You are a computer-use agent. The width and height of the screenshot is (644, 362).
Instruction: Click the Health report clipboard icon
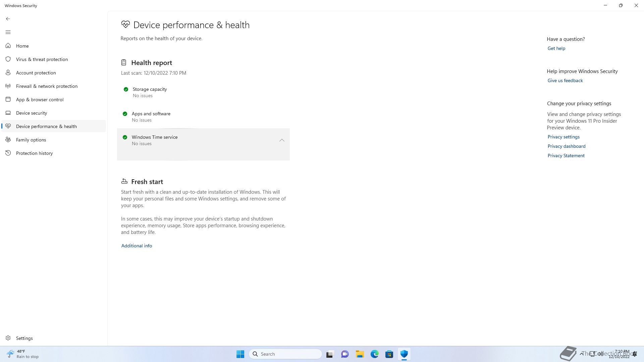(124, 62)
